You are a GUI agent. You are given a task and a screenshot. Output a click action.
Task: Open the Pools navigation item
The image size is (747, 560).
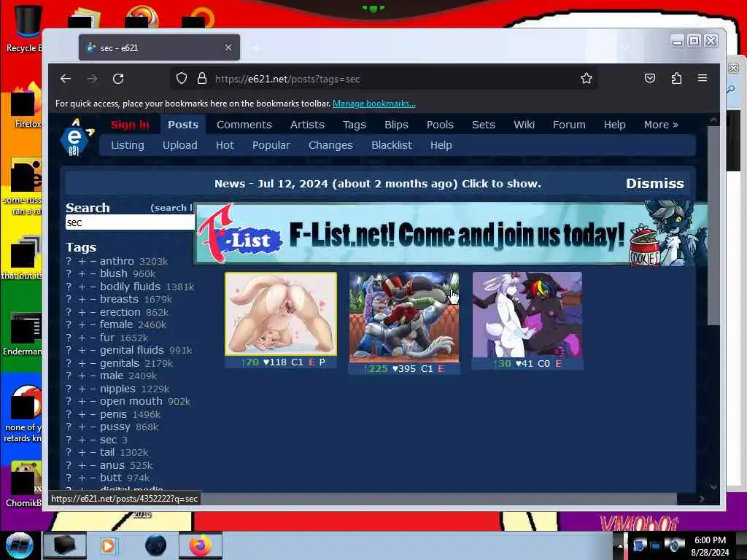[x=440, y=125]
